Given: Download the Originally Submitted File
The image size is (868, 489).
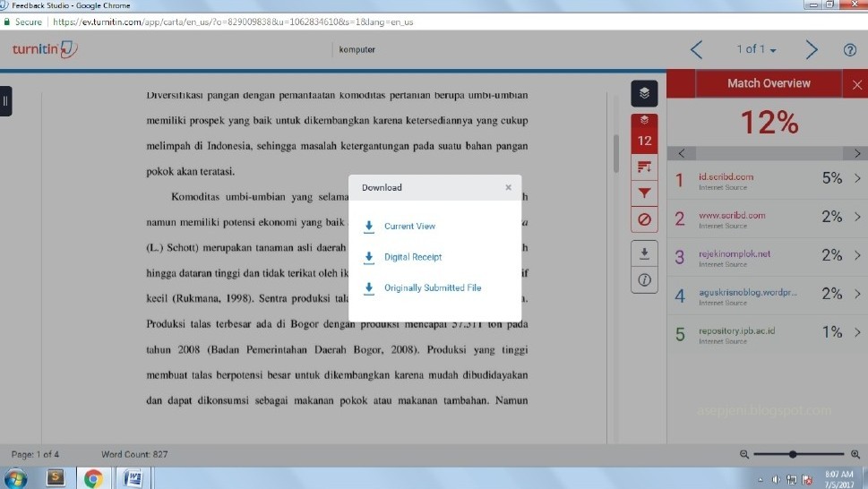Looking at the screenshot, I should tap(433, 287).
